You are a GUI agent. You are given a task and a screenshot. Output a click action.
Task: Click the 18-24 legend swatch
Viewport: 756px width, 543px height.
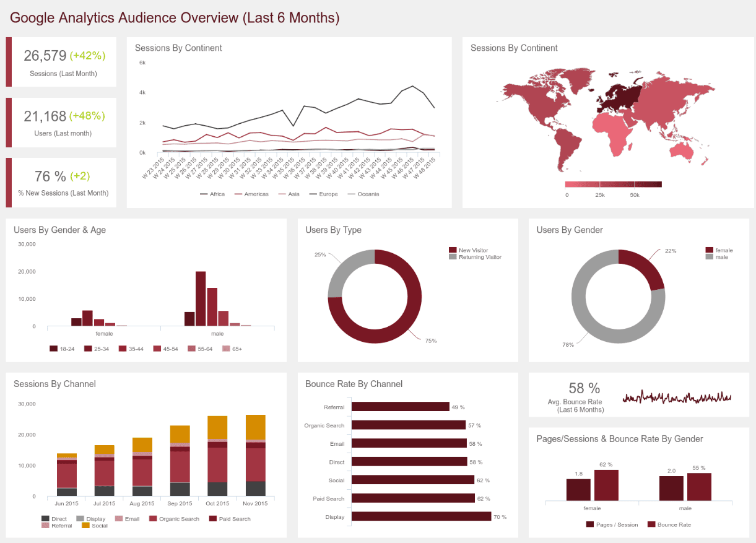click(53, 349)
